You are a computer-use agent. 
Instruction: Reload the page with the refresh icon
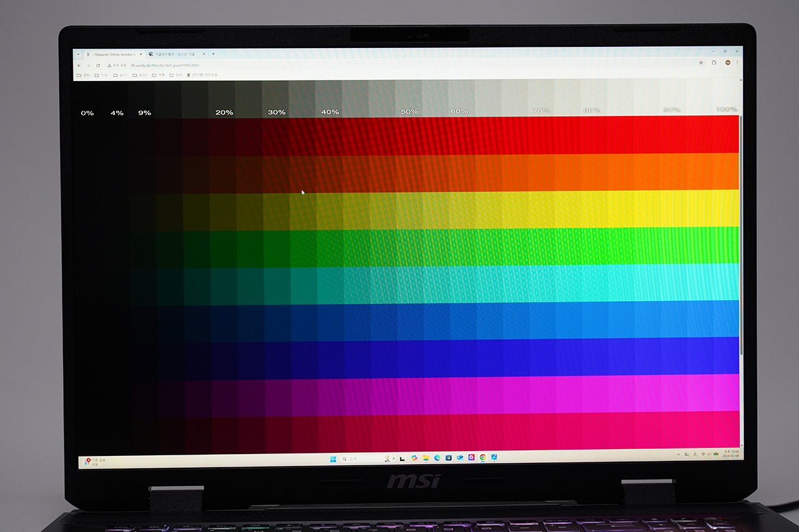coord(98,65)
